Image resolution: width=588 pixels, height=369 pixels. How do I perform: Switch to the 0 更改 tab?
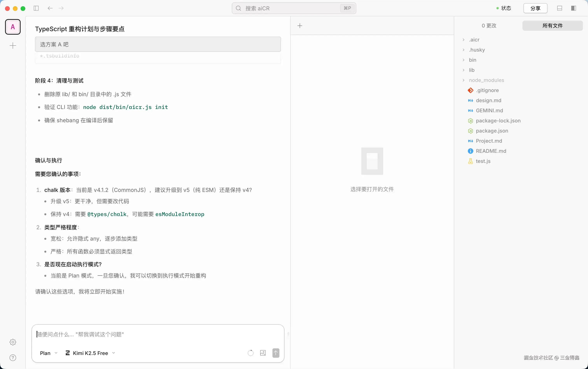[489, 26]
